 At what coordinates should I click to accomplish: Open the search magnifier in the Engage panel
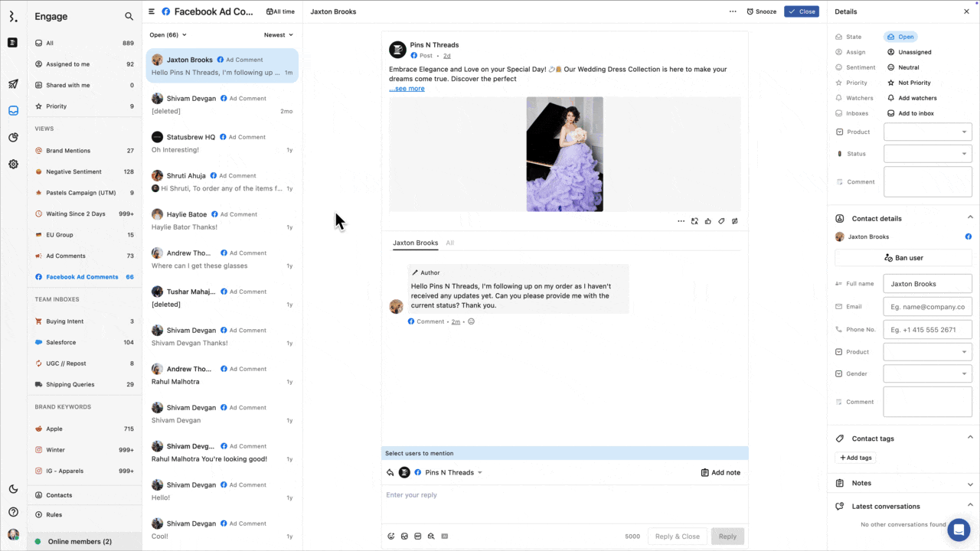click(x=127, y=16)
